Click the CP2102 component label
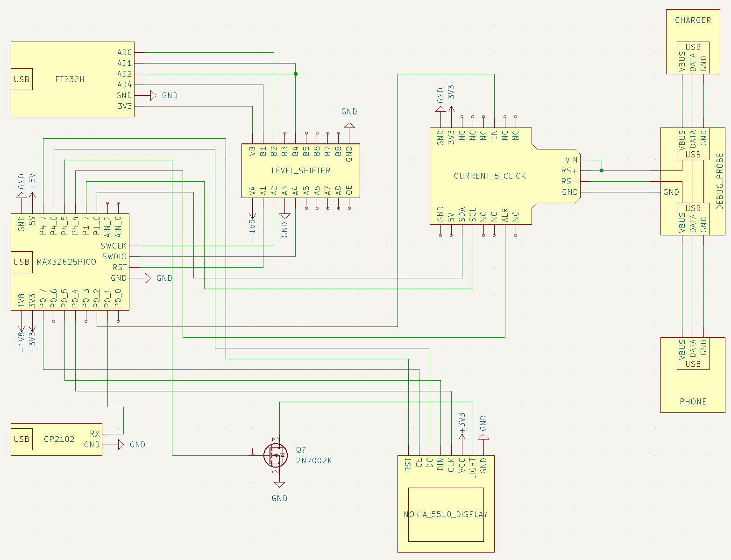Viewport: 731px width, 560px height. tap(59, 439)
